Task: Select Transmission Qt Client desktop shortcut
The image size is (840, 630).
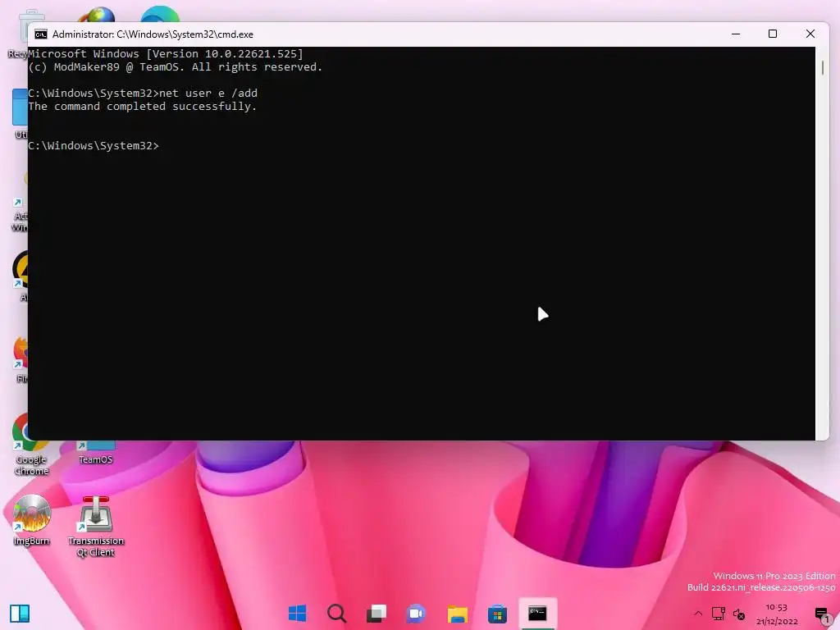Action: [x=96, y=526]
